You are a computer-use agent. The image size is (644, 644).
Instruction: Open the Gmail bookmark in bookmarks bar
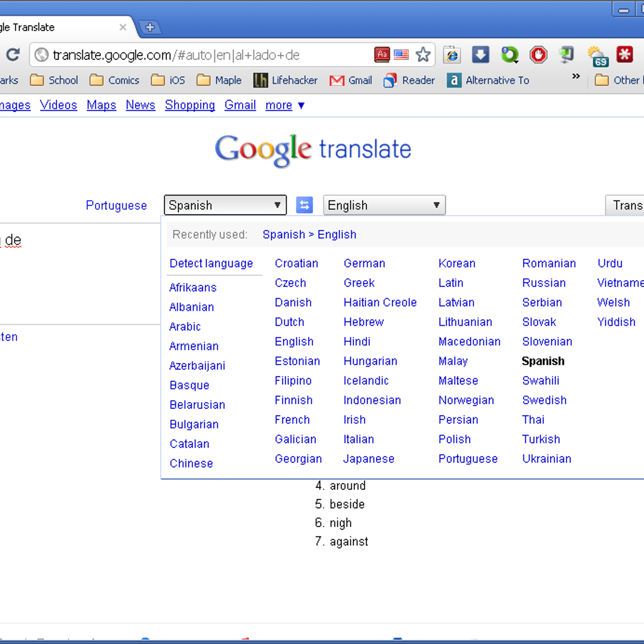(351, 80)
